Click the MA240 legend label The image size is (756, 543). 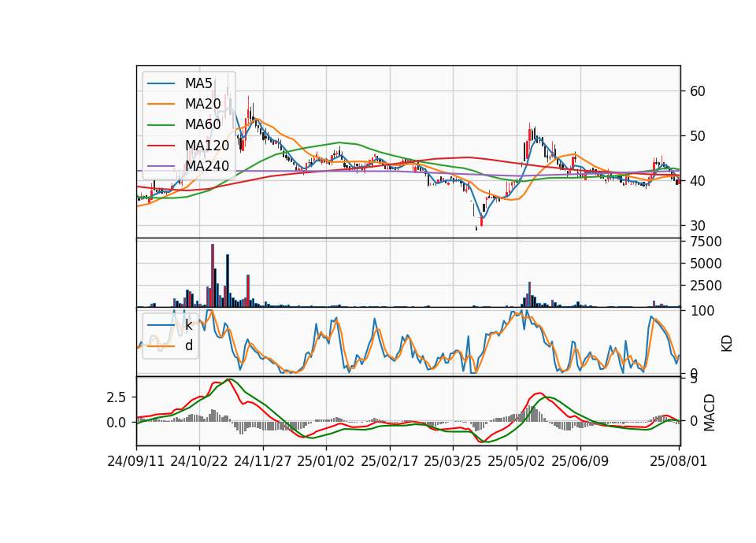tap(207, 166)
